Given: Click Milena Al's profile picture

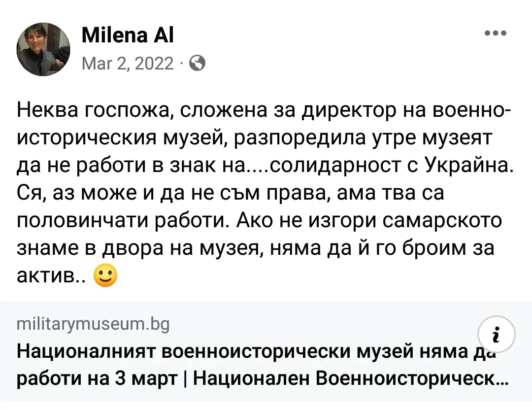Looking at the screenshot, I should click(43, 49).
